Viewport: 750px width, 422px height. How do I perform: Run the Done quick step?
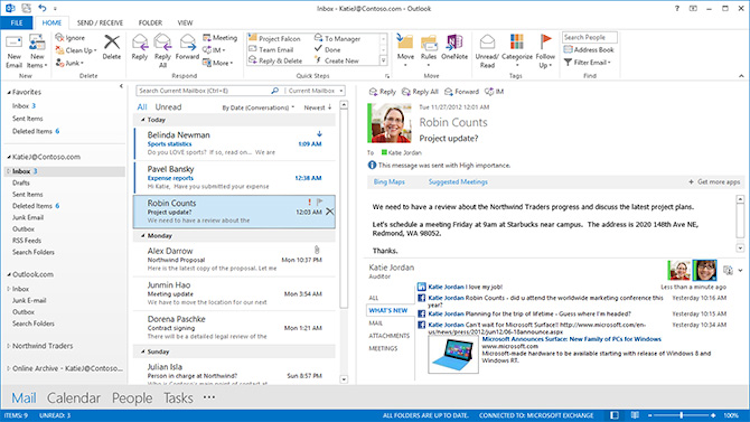point(328,49)
